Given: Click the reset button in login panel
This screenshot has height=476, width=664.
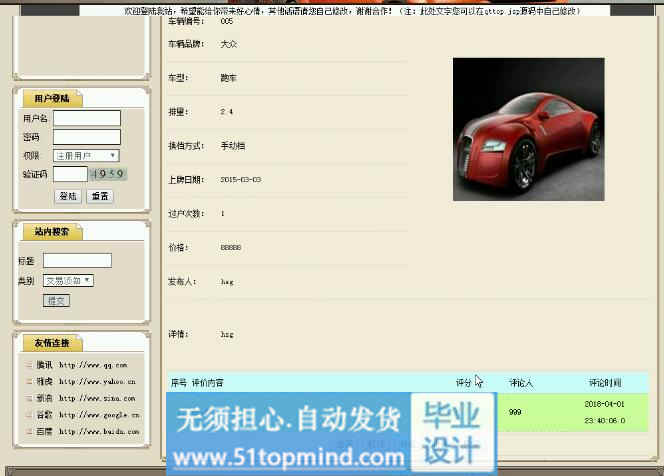Looking at the screenshot, I should point(100,196).
